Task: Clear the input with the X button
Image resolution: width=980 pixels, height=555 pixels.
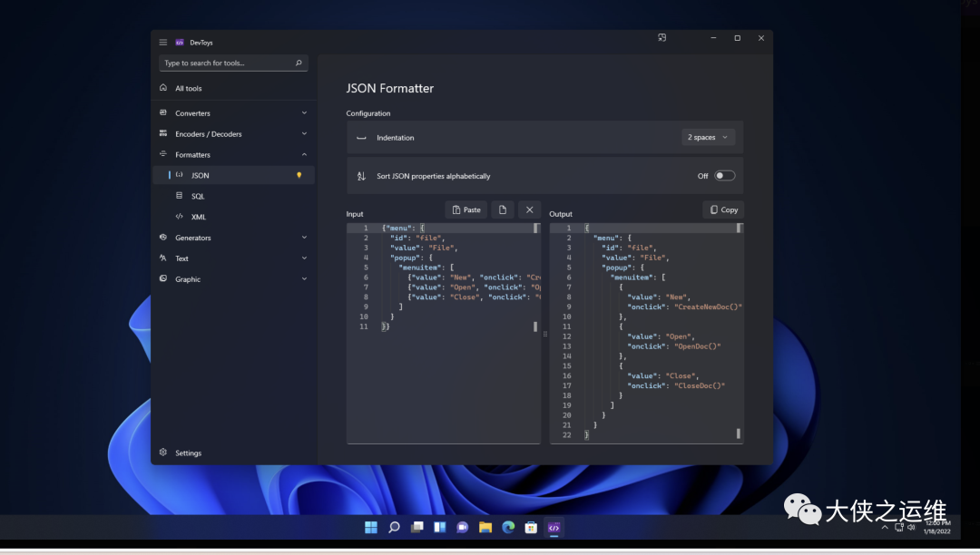Action: (x=529, y=209)
